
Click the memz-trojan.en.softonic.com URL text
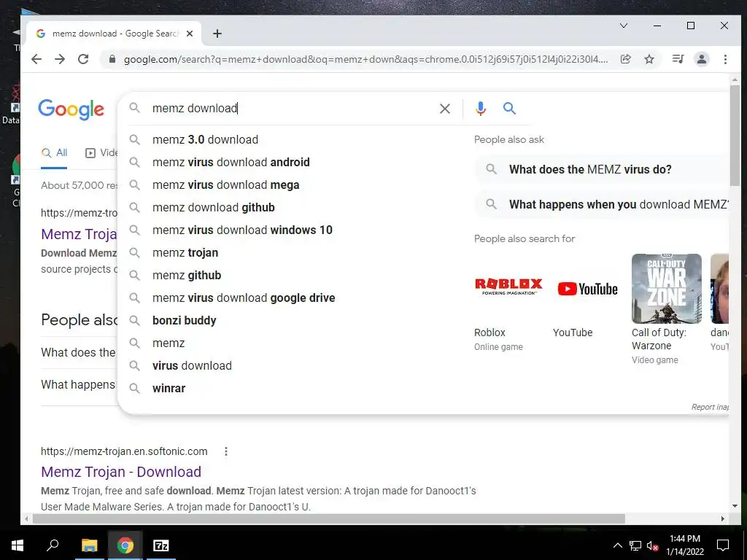click(124, 451)
